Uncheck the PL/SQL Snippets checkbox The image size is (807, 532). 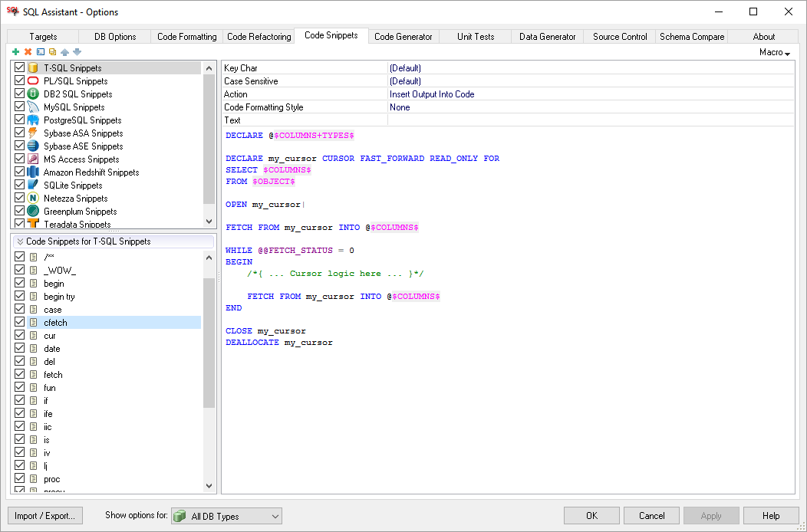point(20,81)
